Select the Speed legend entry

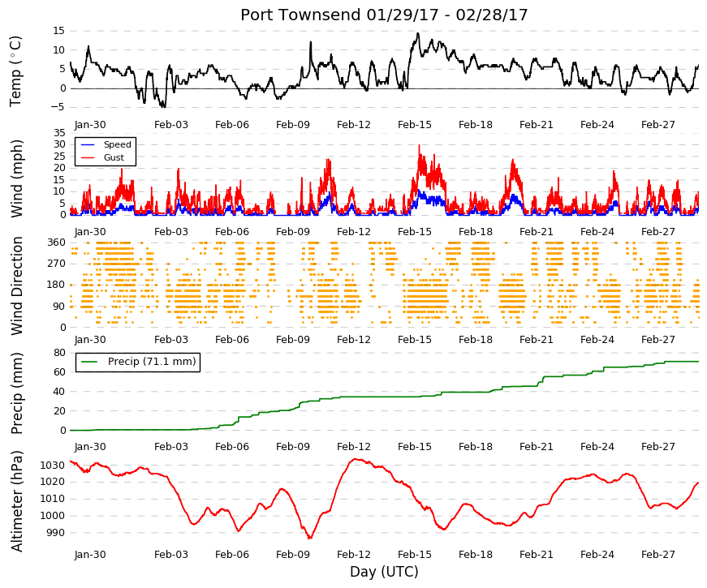point(106,144)
